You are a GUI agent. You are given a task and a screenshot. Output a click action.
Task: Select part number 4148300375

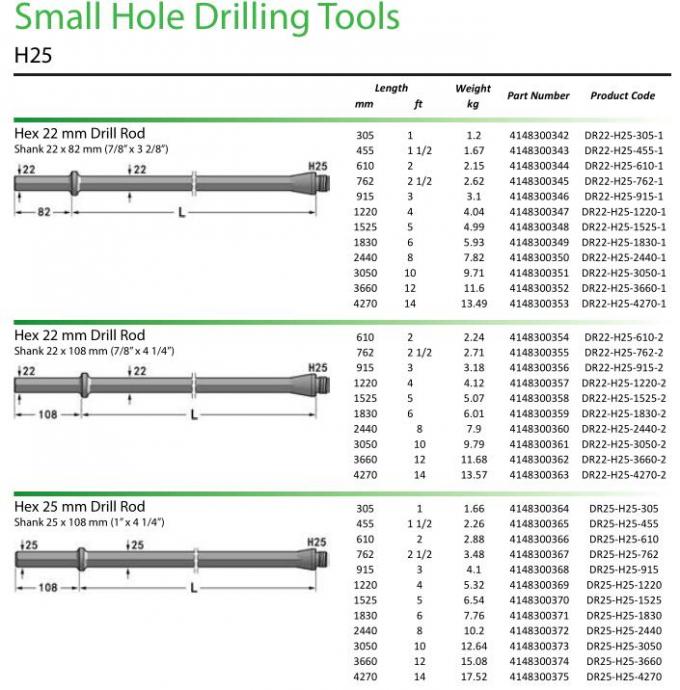[538, 677]
